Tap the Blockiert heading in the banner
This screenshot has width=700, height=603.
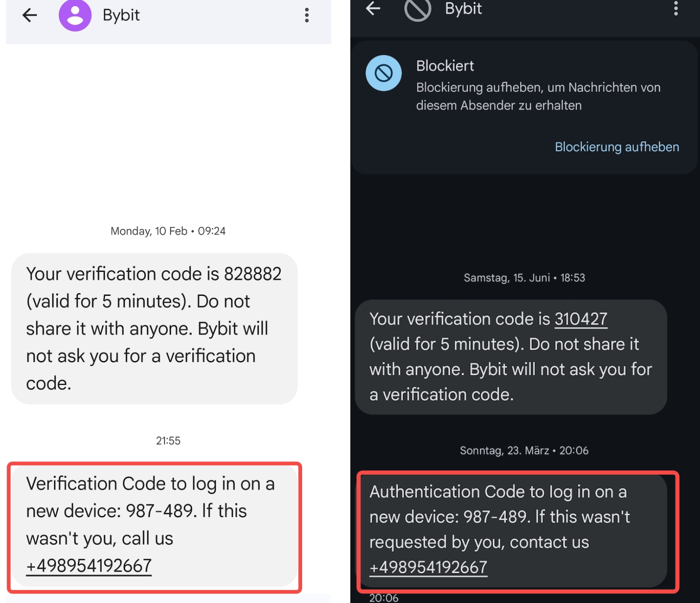click(445, 66)
